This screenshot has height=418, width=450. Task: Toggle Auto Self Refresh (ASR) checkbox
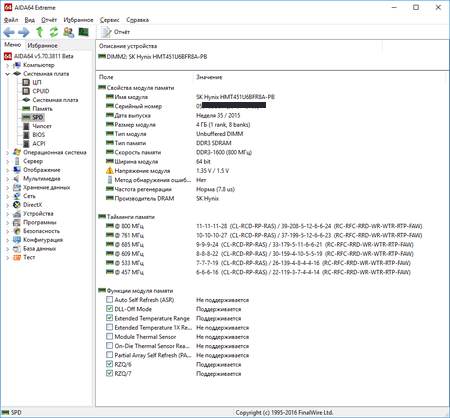(109, 299)
